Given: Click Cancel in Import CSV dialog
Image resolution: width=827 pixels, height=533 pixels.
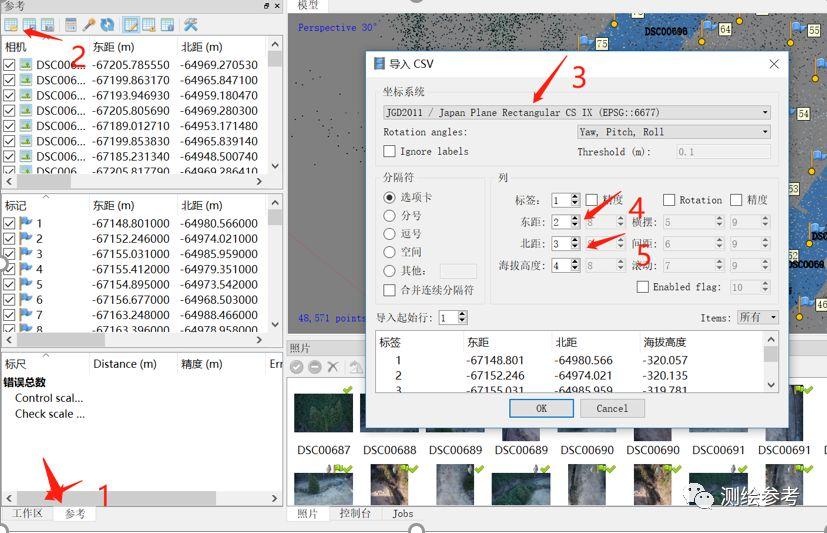Looking at the screenshot, I should point(612,408).
